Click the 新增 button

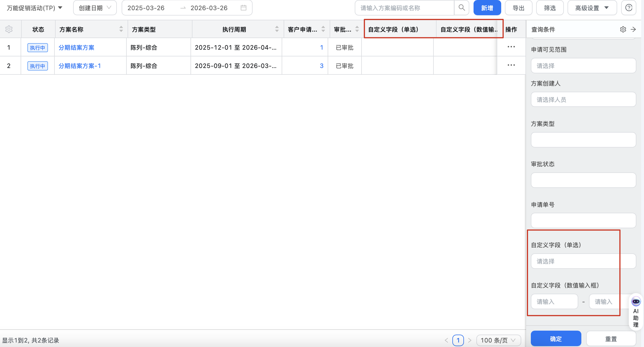click(487, 8)
